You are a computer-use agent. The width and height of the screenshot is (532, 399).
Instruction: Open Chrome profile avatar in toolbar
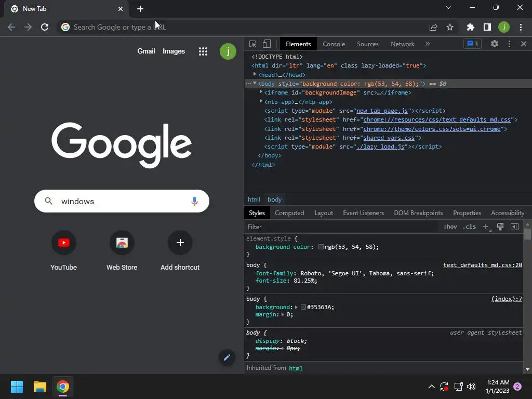504,27
